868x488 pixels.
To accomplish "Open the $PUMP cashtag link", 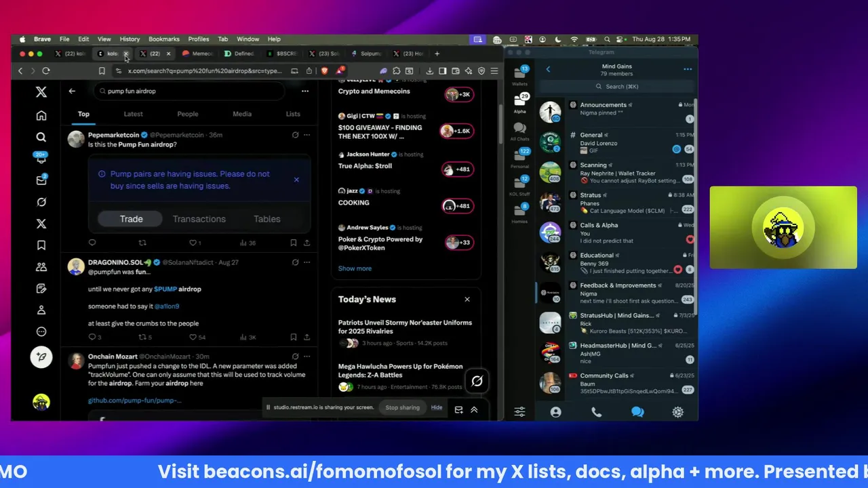I will pos(165,289).
